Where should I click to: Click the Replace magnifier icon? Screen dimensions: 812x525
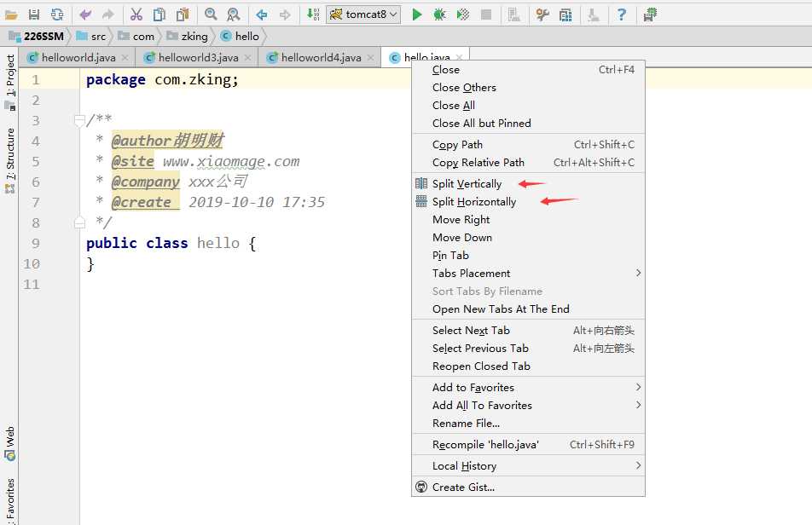pyautogui.click(x=234, y=14)
